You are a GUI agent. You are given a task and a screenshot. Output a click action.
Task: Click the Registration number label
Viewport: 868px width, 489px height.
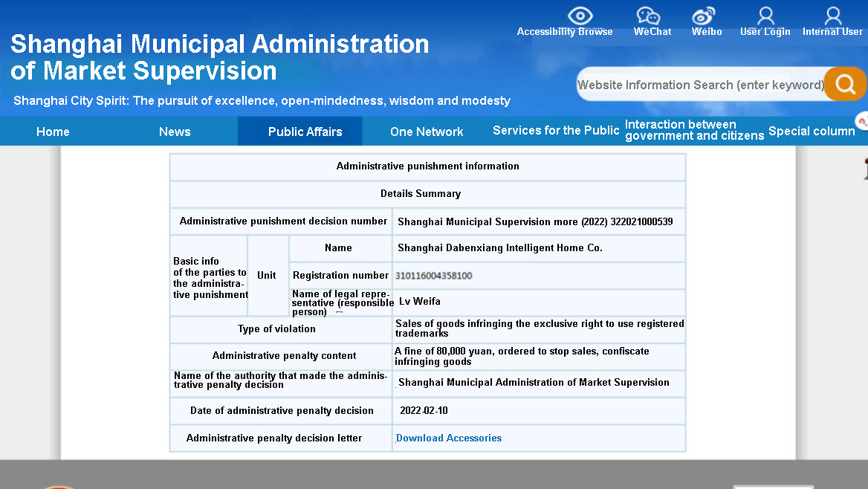click(x=341, y=275)
